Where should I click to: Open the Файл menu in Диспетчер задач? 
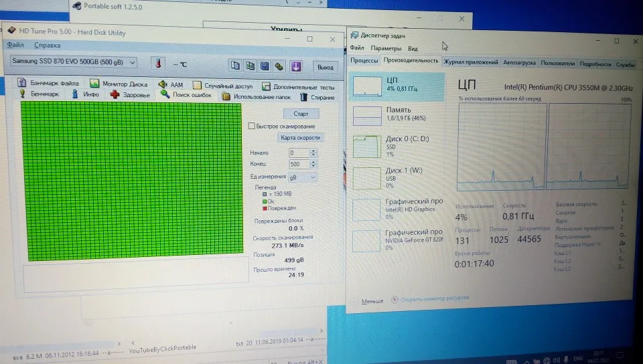[x=357, y=48]
